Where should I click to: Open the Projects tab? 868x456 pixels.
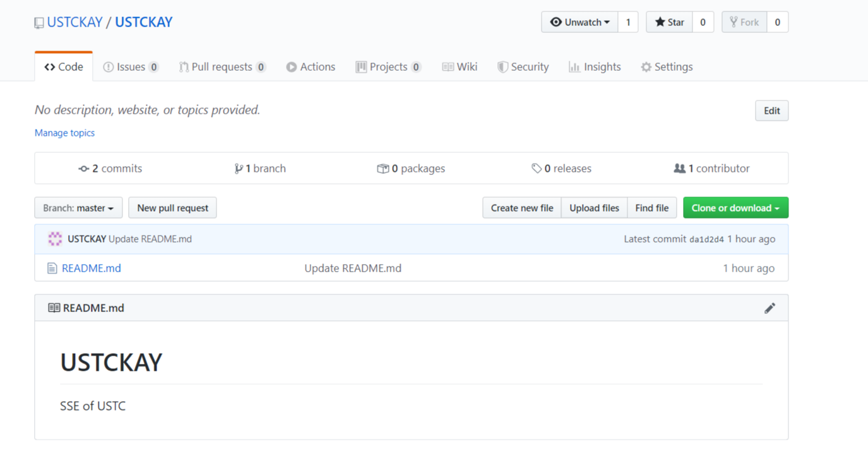click(388, 67)
